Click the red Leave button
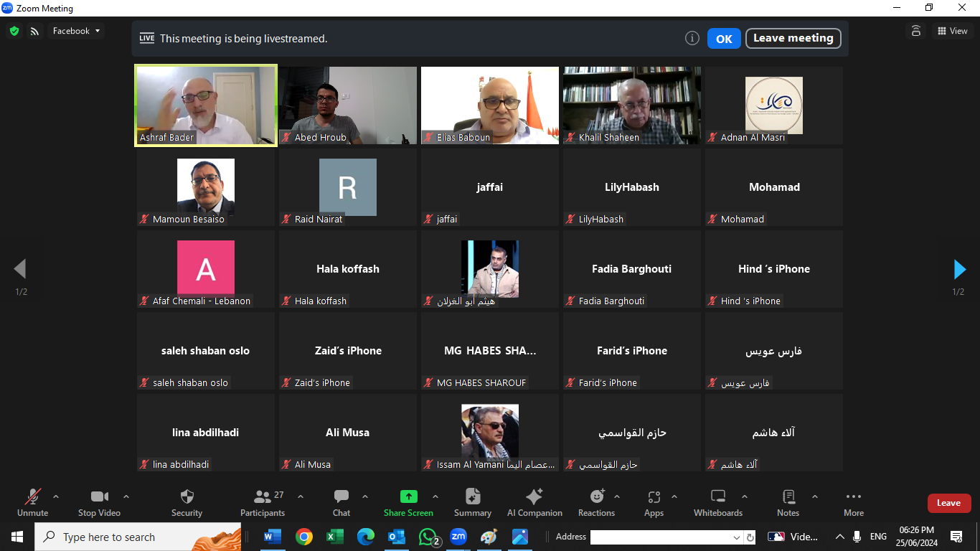Screen dimensions: 980x551 coord(948,503)
